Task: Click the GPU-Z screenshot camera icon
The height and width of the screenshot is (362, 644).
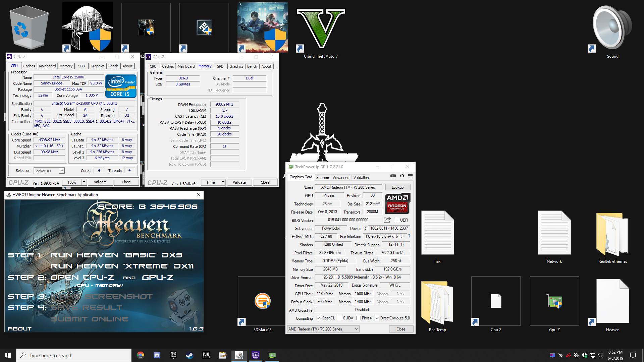Action: point(393,176)
